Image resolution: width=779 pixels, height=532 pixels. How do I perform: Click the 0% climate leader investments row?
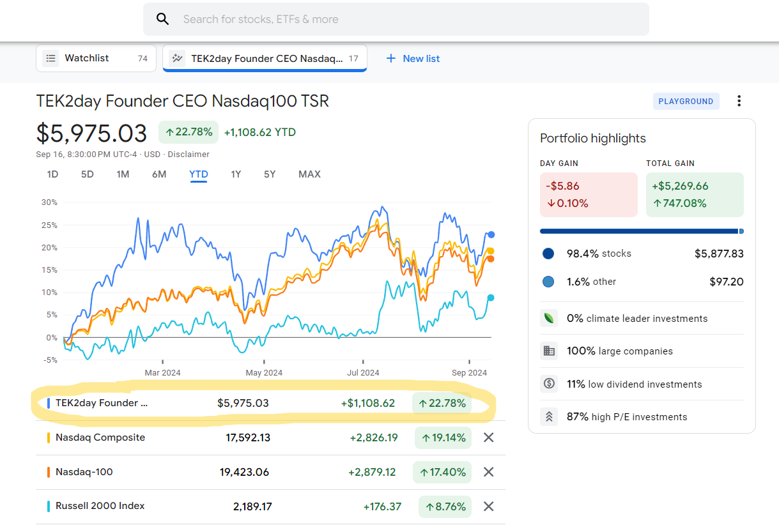pos(642,318)
